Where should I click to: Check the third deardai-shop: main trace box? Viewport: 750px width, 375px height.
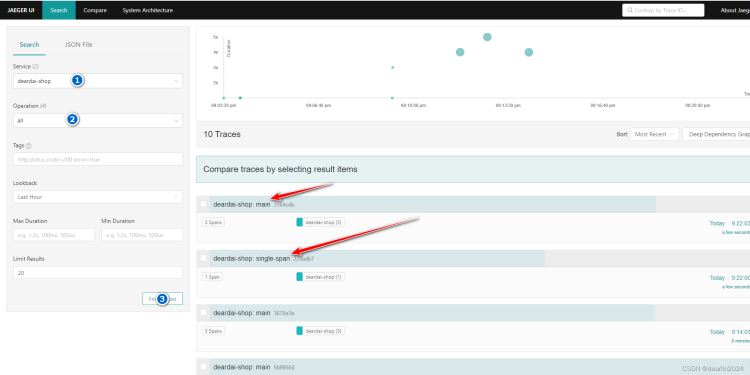[x=203, y=312]
